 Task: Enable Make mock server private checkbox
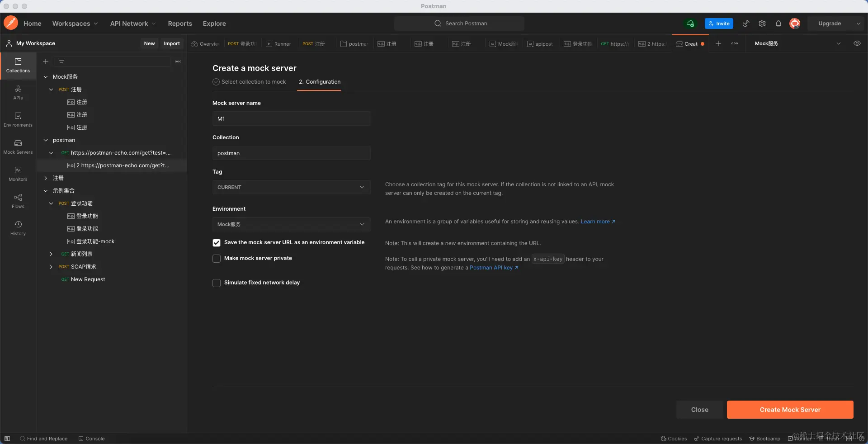pyautogui.click(x=217, y=259)
